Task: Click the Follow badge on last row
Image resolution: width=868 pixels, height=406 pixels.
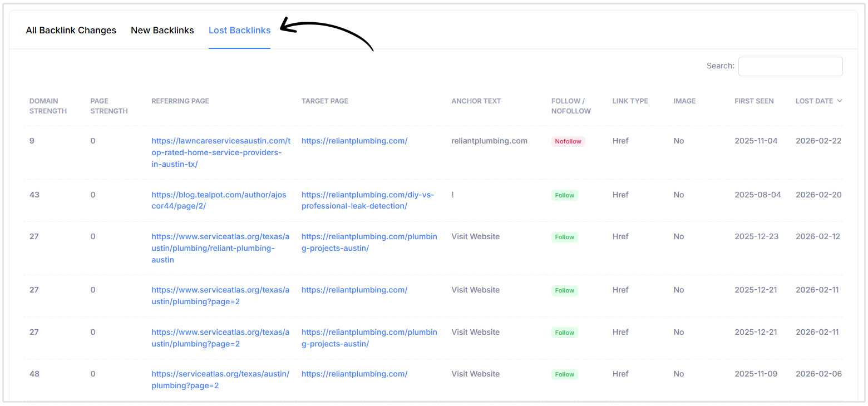Action: pos(564,374)
